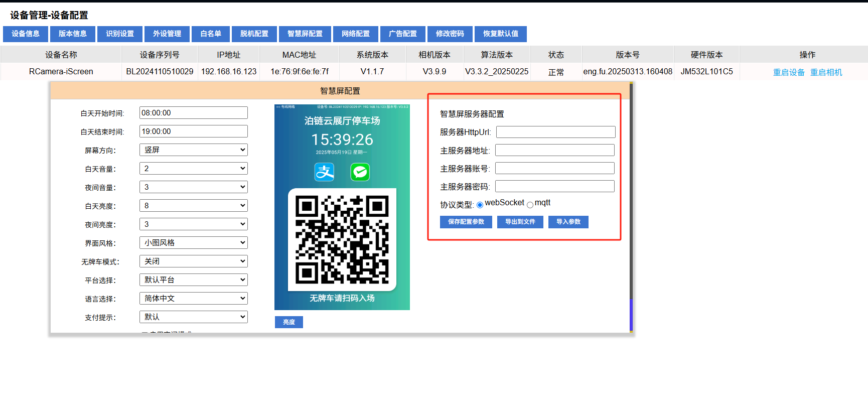Click the 保存配置参数 button
Viewport: 868px width, 417px height.
click(x=466, y=222)
